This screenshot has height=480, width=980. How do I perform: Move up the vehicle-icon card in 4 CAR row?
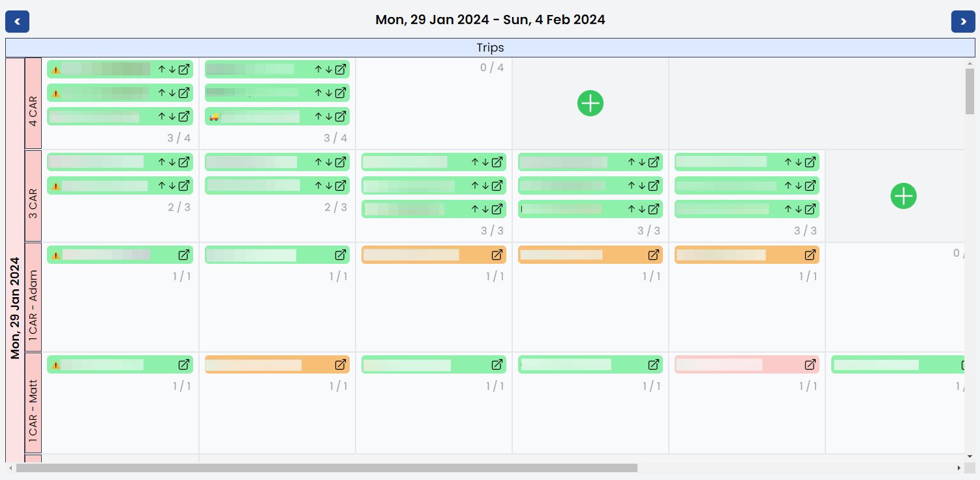pyautogui.click(x=318, y=116)
